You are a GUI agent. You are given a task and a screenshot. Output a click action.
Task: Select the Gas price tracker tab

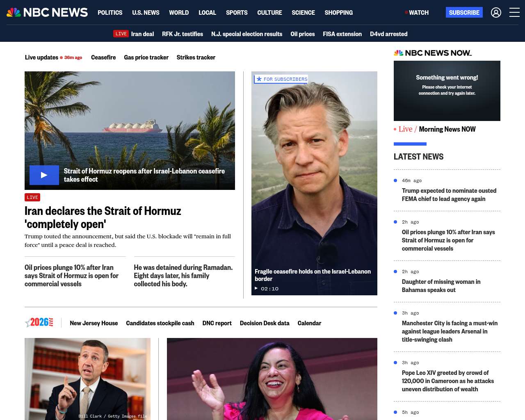146,57
